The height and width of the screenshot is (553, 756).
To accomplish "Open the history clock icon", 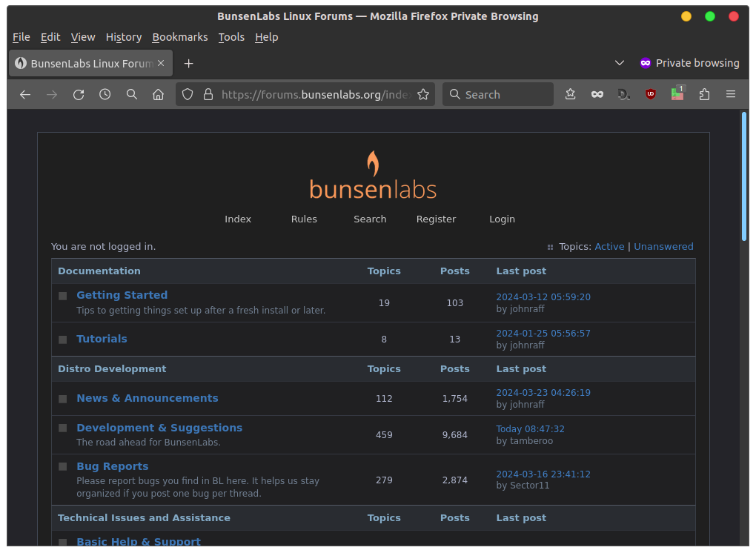I will 105,94.
